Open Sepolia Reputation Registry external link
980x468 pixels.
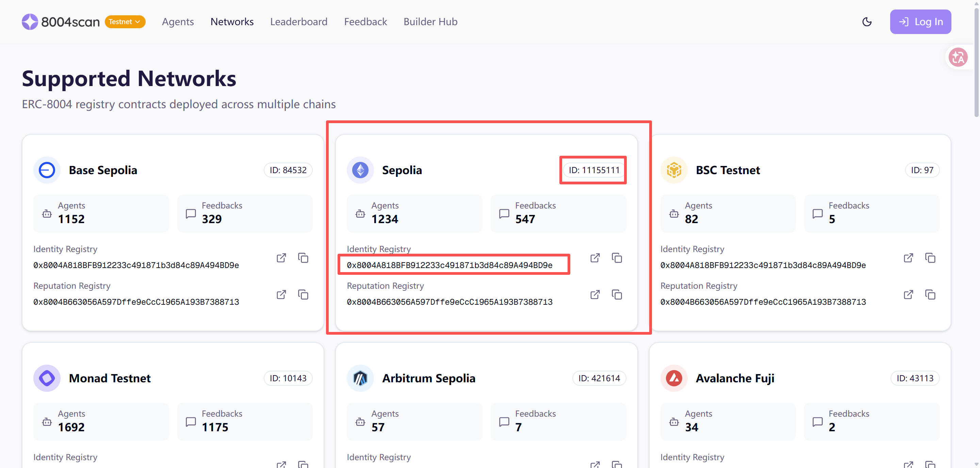[595, 295]
